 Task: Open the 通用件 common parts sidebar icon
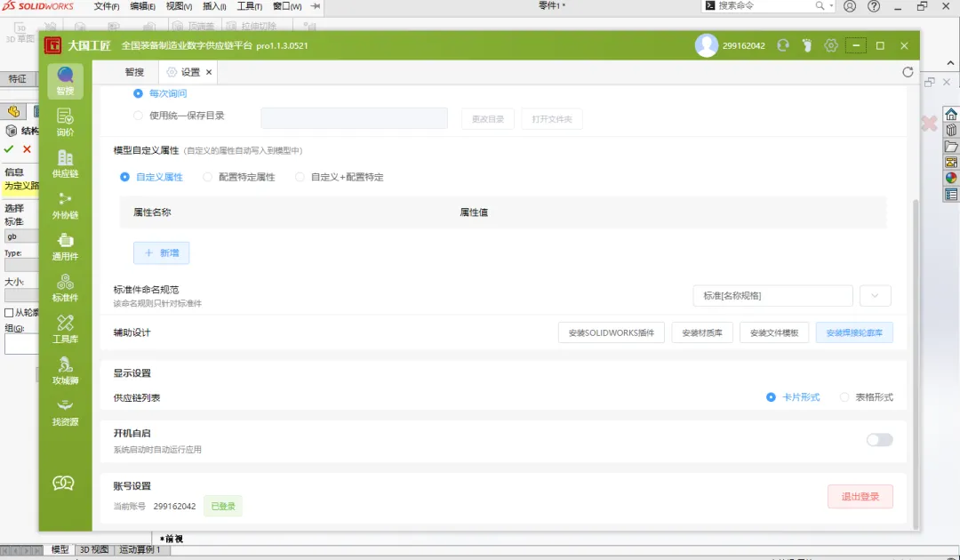[x=66, y=246]
